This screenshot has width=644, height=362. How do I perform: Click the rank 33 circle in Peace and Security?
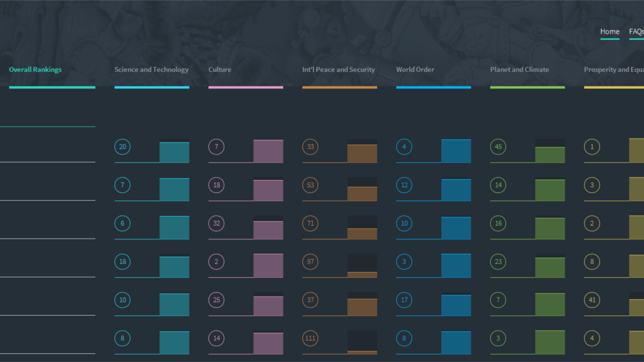pyautogui.click(x=310, y=147)
